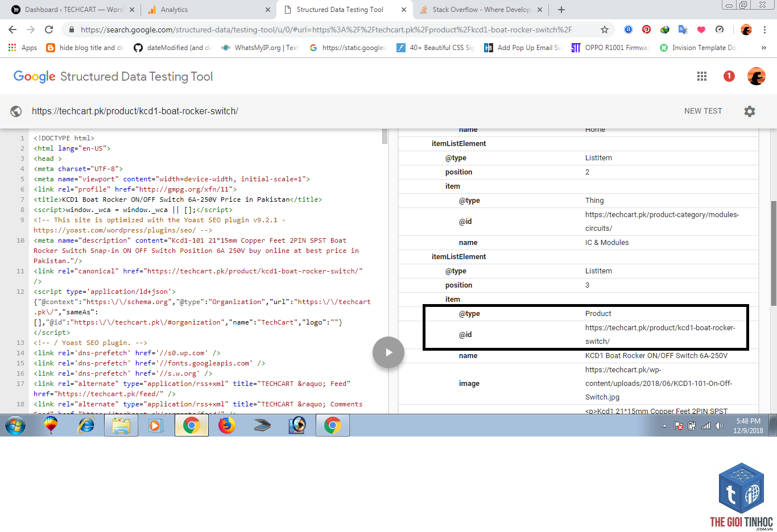Click the position value 3

587,285
